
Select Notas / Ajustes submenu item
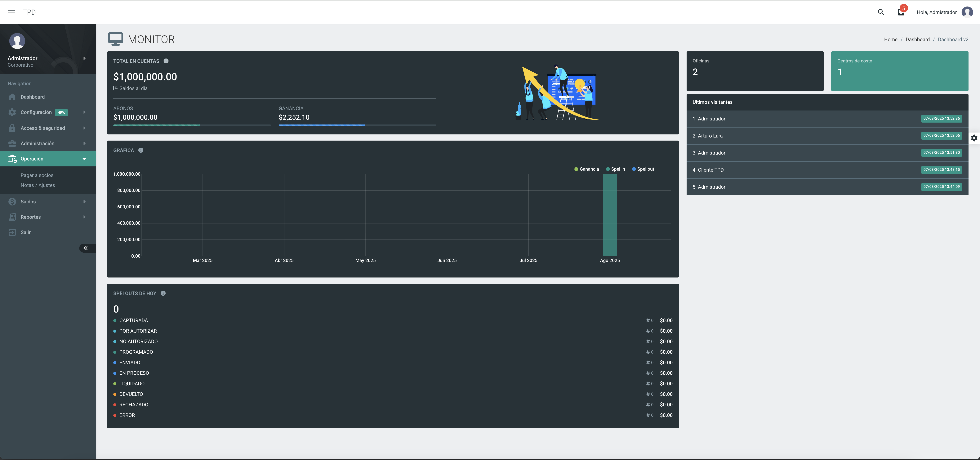[x=38, y=185]
